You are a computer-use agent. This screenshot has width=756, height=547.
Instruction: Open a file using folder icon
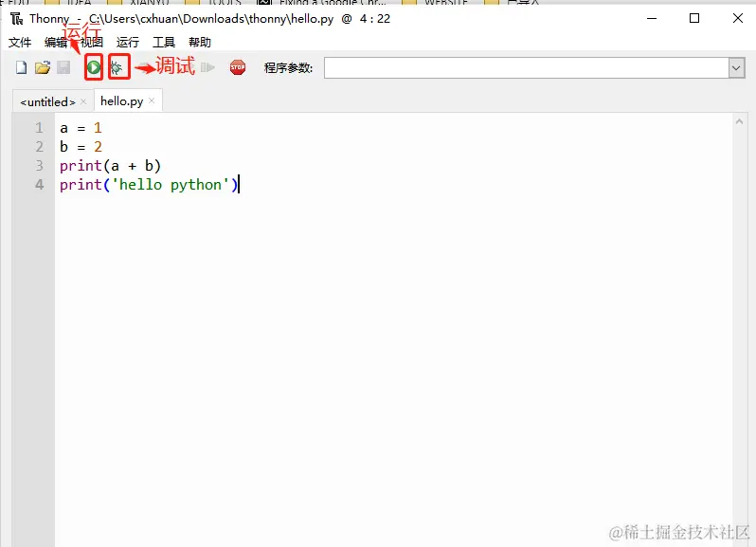tap(43, 67)
